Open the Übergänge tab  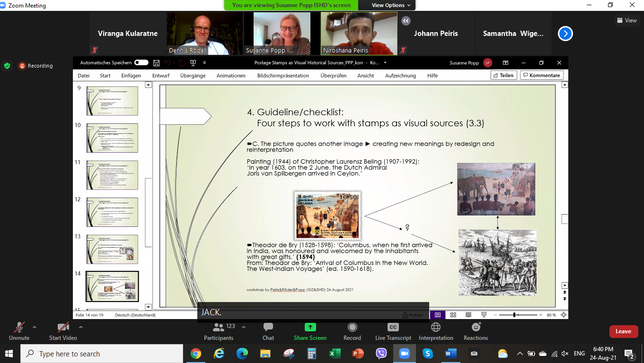tap(192, 76)
